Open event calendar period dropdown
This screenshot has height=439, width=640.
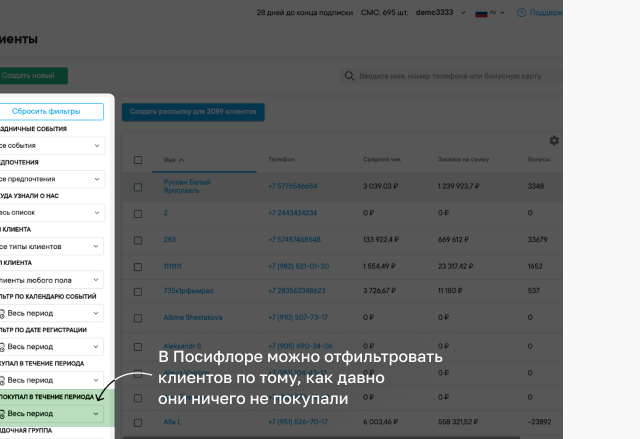51,313
